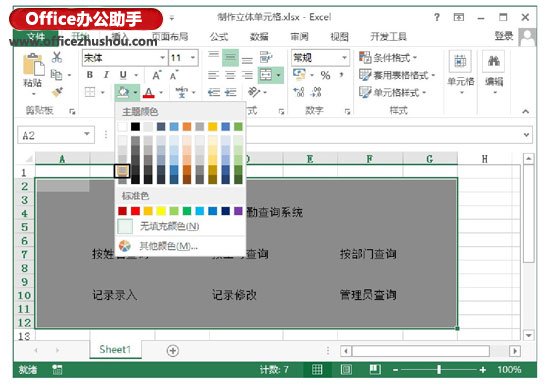Click Increase Decimal icon
The image size is (560, 387).
[299, 92]
